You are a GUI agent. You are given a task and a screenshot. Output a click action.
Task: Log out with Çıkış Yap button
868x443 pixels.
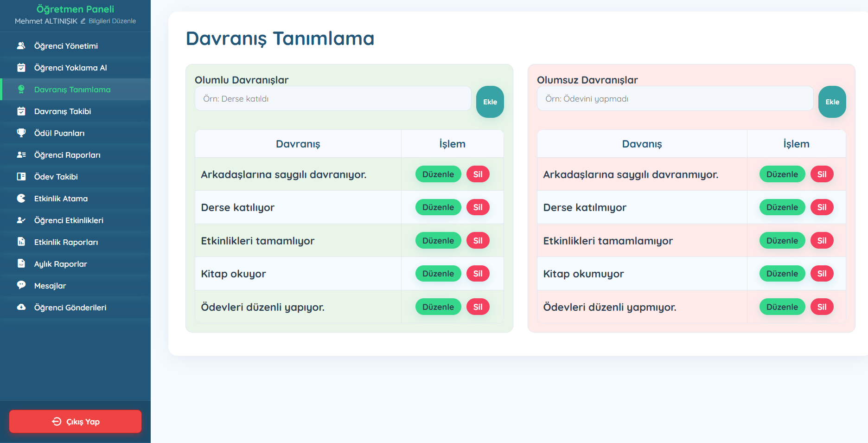click(x=75, y=421)
